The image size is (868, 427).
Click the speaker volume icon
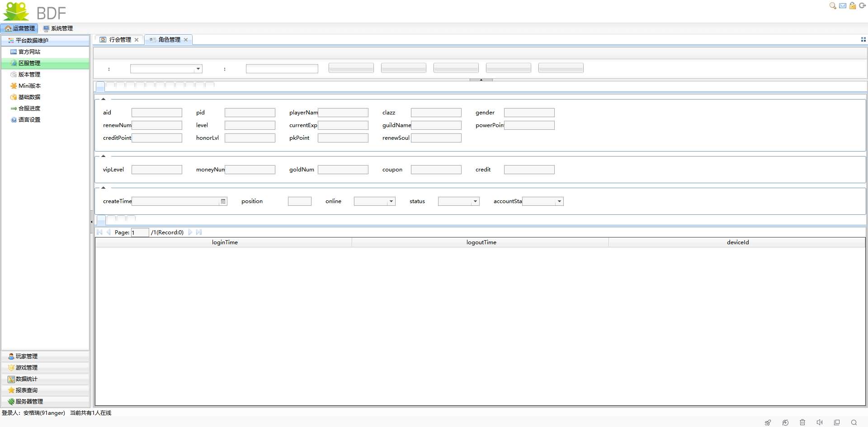tap(819, 422)
